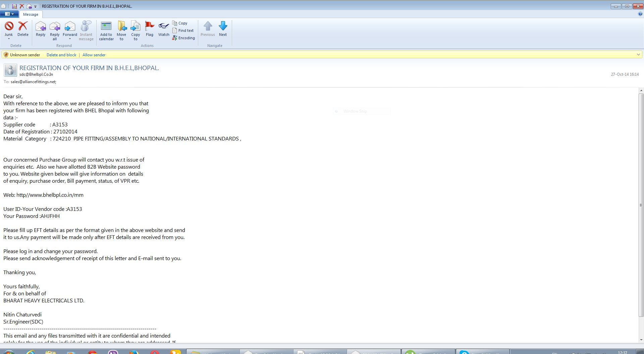Click the vertical scrollbar thumb
This screenshot has height=354, width=644.
pos(641,205)
